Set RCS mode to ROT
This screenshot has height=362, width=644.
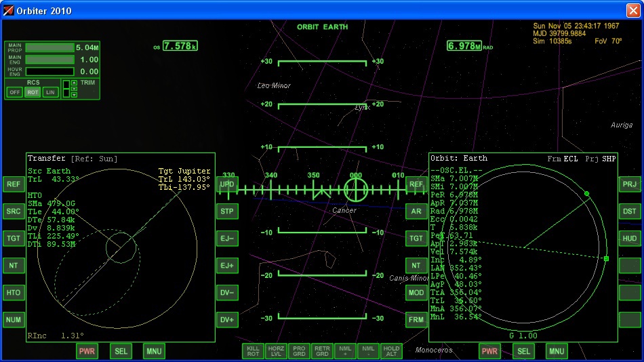(33, 92)
